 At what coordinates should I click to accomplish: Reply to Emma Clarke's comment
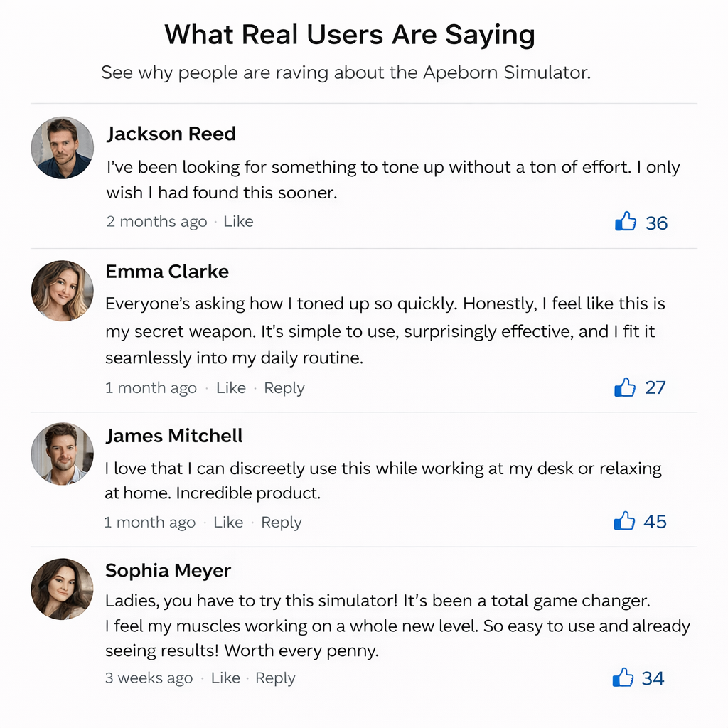pos(284,388)
